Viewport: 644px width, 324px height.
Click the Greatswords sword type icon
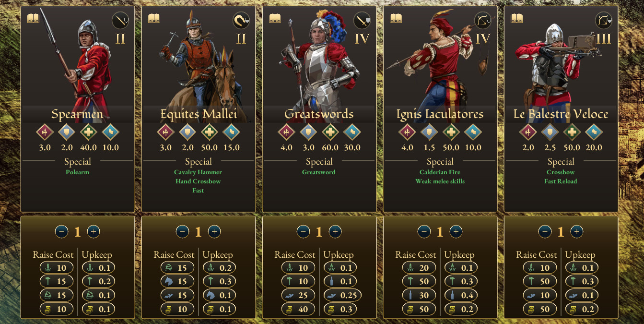tap(362, 20)
